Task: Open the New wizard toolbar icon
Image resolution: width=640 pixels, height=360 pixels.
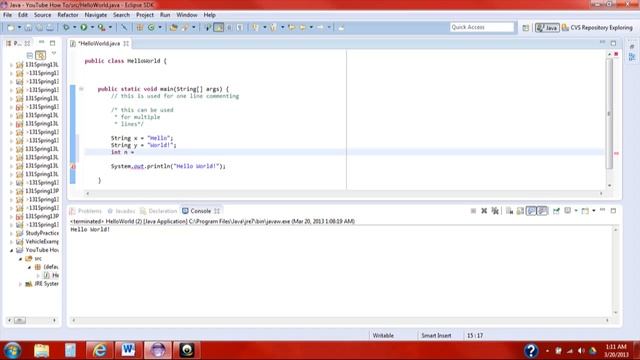Action: (x=11, y=27)
